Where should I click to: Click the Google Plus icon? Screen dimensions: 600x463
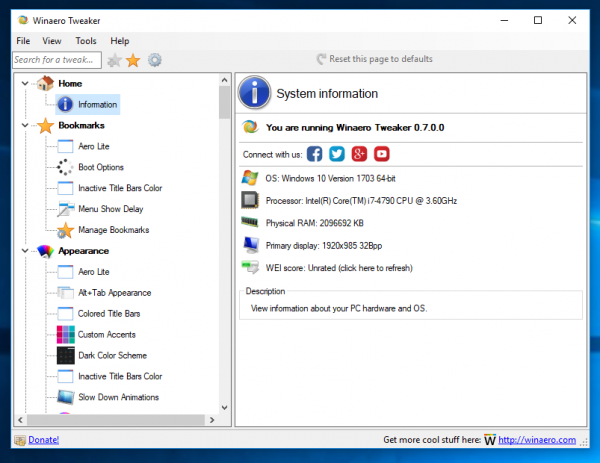click(359, 154)
